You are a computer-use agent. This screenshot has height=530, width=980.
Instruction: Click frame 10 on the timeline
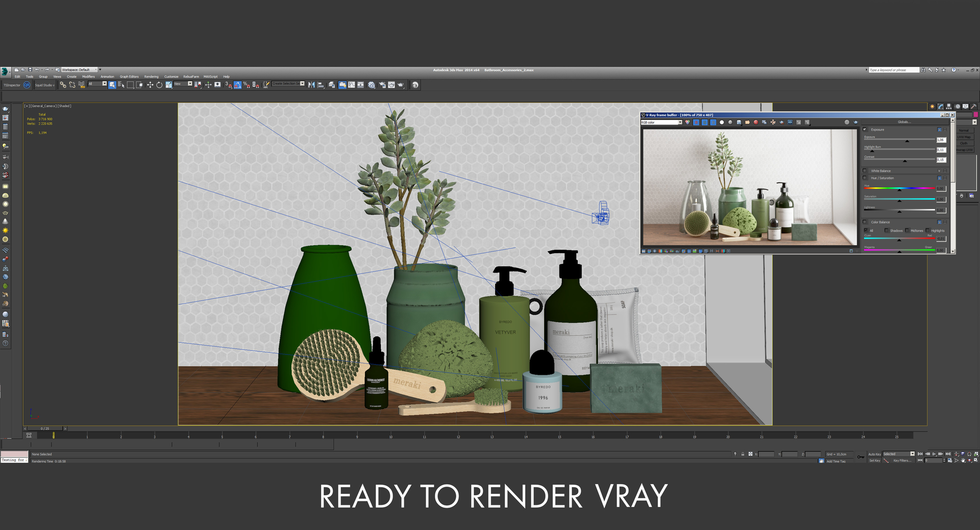pyautogui.click(x=390, y=437)
